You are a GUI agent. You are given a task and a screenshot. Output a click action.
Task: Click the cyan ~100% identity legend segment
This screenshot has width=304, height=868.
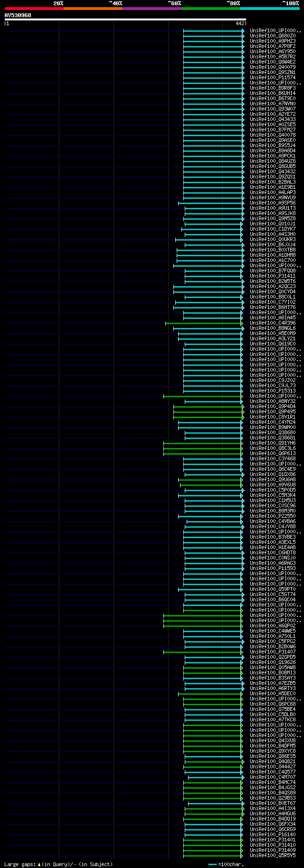270,9
